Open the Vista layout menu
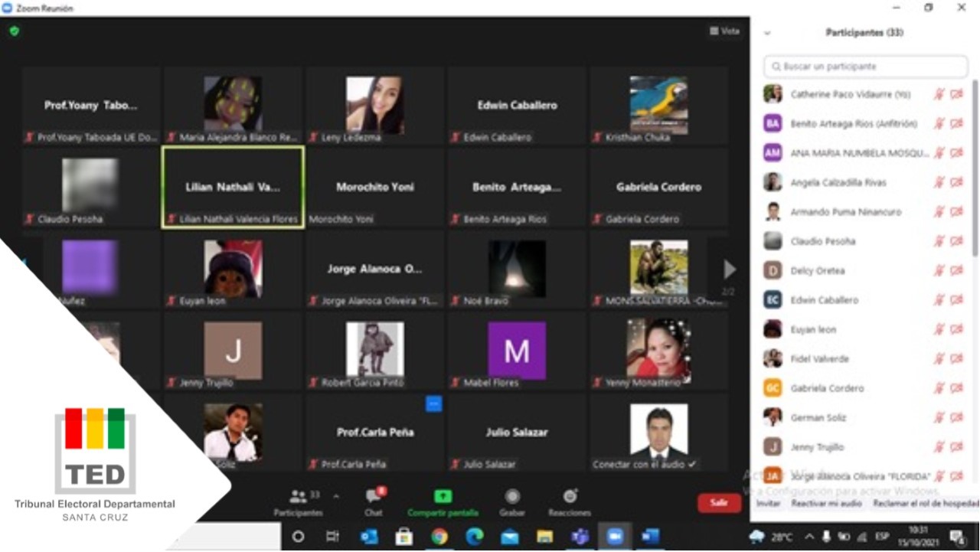Image resolution: width=980 pixels, height=552 pixels. pyautogui.click(x=724, y=31)
